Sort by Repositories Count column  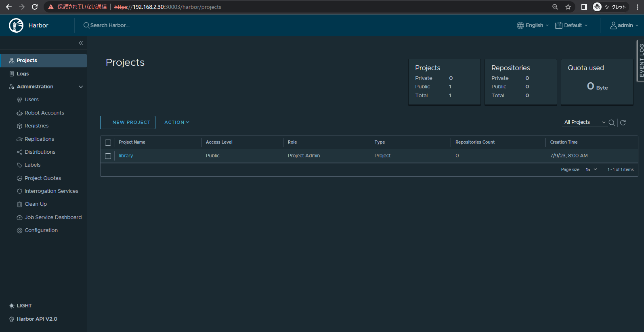pyautogui.click(x=475, y=142)
